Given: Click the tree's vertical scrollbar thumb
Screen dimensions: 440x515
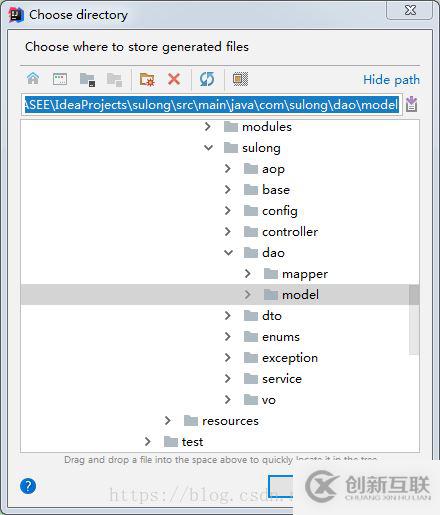Looking at the screenshot, I should [x=414, y=319].
